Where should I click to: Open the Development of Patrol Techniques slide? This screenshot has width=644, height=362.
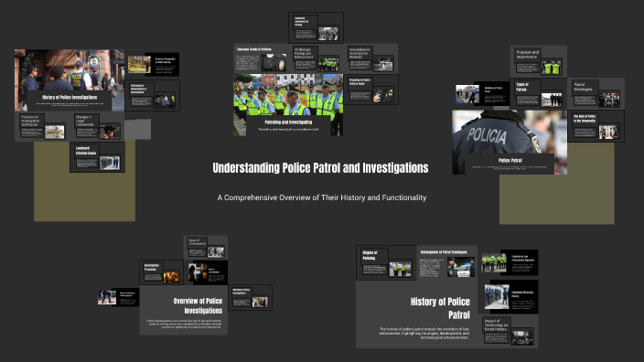point(447,262)
